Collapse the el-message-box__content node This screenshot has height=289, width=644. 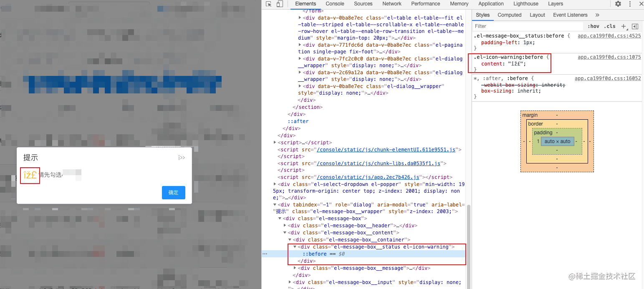(x=285, y=233)
